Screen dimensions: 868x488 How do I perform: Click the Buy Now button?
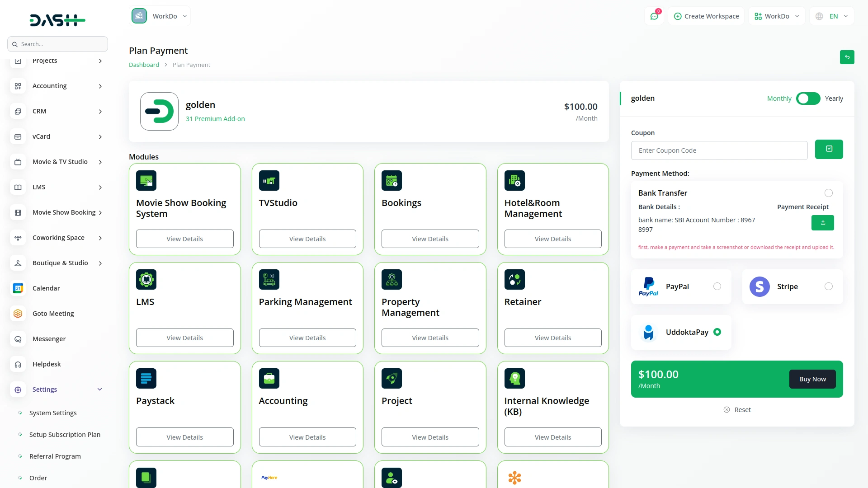point(812,379)
